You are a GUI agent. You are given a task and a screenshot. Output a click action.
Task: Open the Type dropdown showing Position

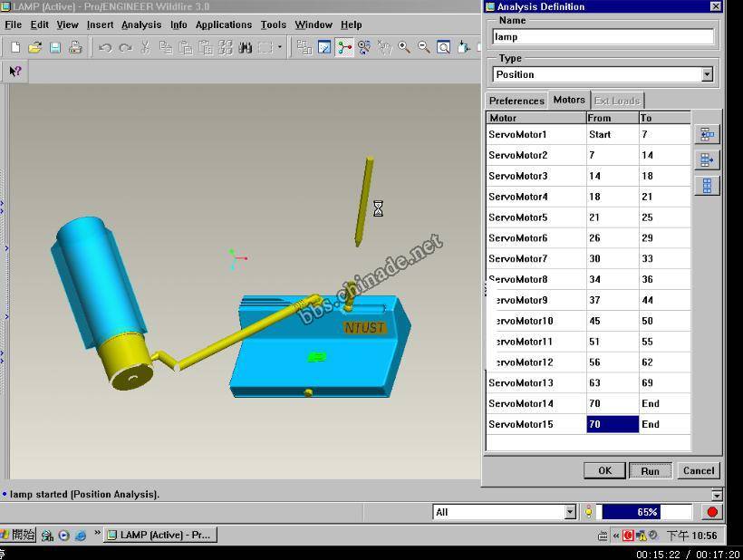tap(707, 74)
